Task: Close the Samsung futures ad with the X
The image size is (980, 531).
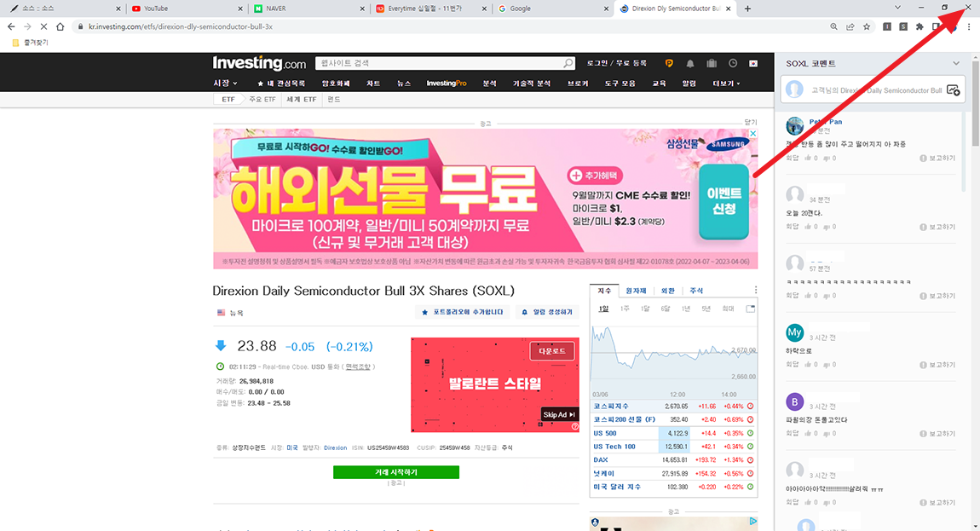Action: click(x=753, y=133)
